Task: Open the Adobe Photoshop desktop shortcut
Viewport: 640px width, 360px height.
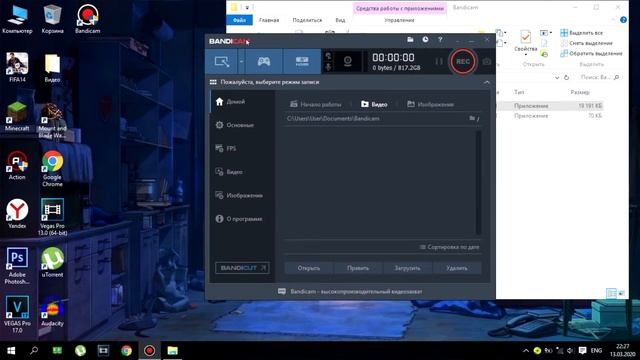Action: coord(17,266)
